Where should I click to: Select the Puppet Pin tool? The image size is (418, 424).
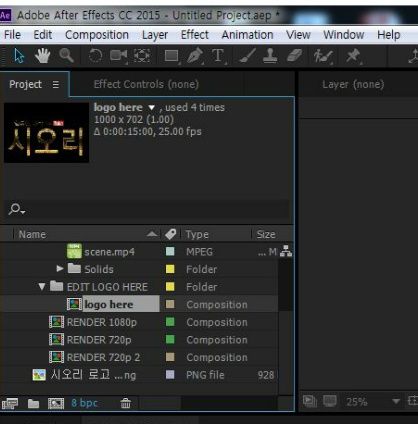353,55
